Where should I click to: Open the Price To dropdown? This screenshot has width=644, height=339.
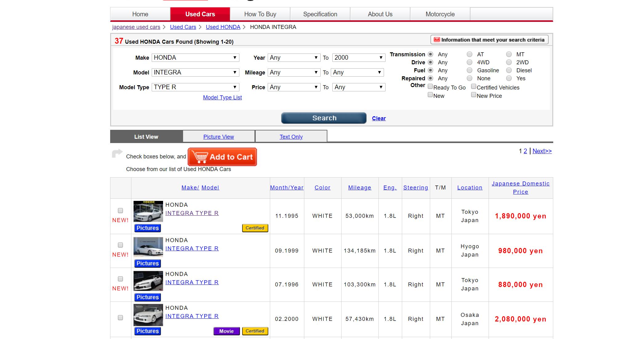point(359,87)
